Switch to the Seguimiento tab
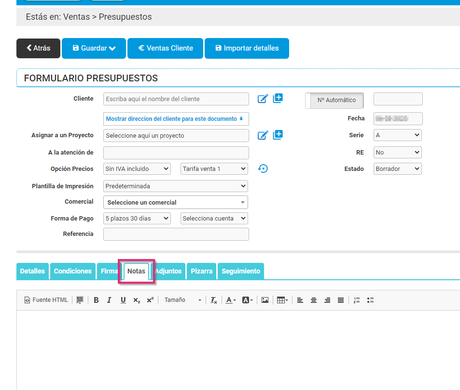 (241, 271)
